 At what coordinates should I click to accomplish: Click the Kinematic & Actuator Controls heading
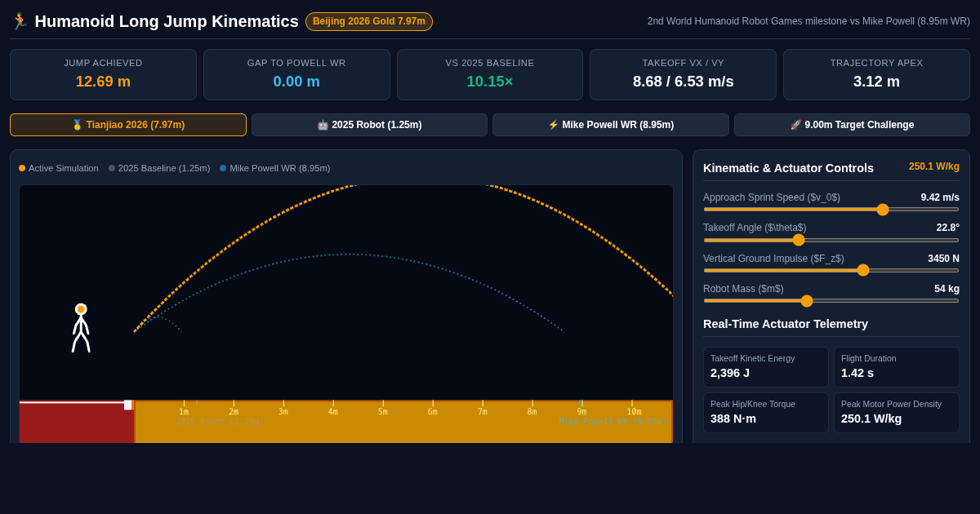pos(788,168)
